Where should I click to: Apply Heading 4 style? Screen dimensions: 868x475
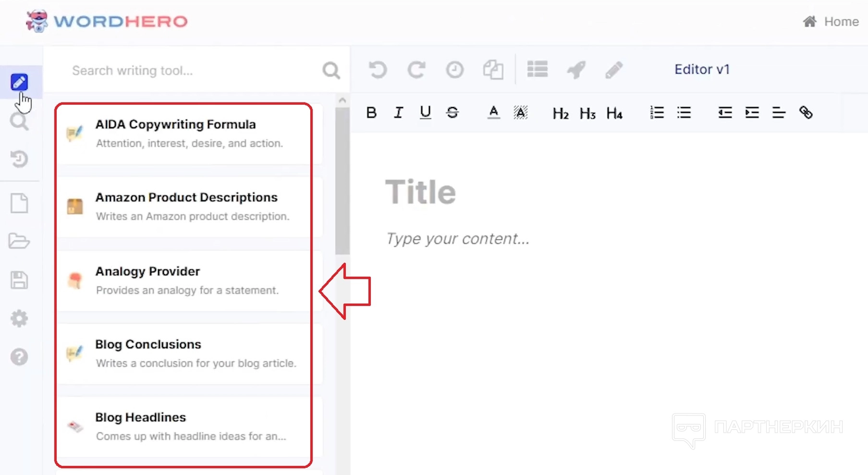coord(614,113)
